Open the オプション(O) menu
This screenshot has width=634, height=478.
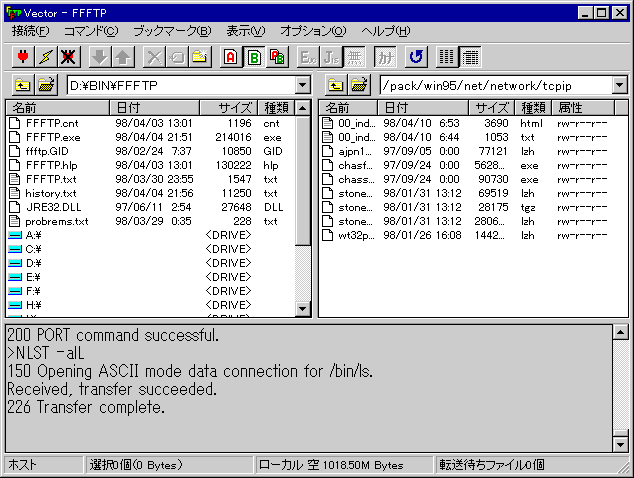pos(313,31)
